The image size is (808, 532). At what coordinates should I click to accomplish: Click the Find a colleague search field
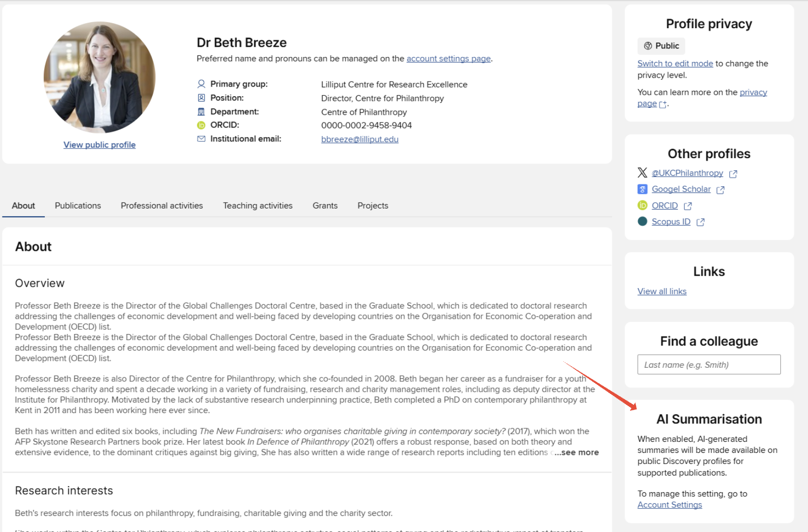click(709, 365)
